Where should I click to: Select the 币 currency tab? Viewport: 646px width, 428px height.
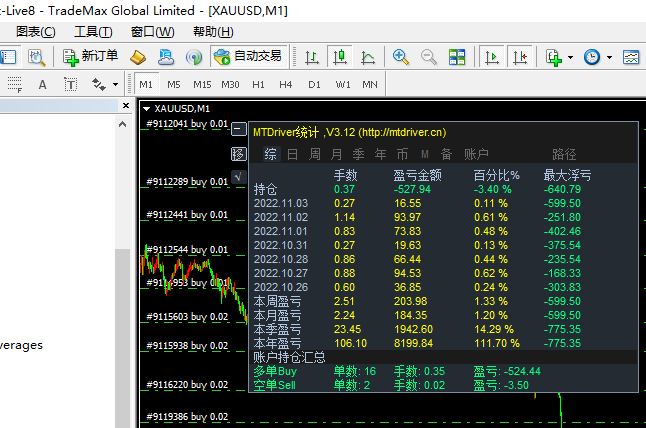pos(403,154)
